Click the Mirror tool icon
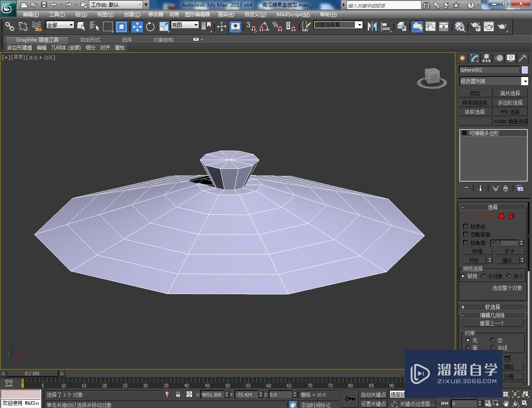532x408 pixels. click(x=372, y=27)
